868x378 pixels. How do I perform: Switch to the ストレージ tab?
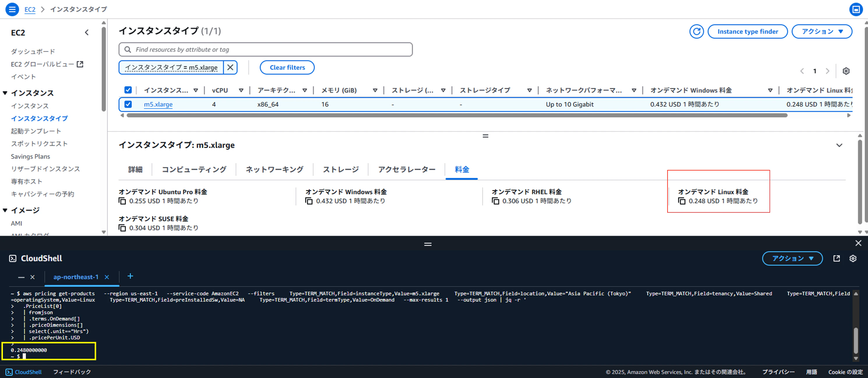tap(341, 169)
